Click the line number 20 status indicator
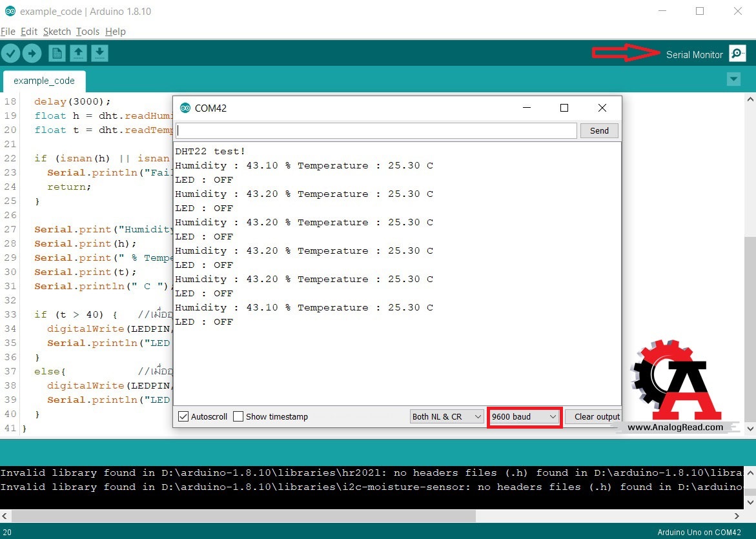This screenshot has width=756, height=539. 6,533
